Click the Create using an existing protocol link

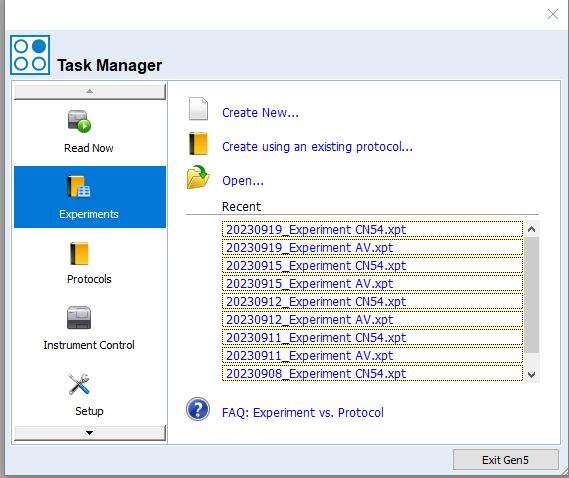click(x=317, y=147)
